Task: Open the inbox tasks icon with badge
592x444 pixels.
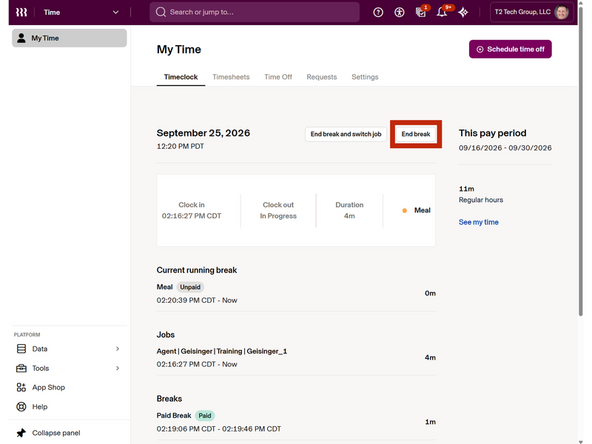Action: (421, 12)
